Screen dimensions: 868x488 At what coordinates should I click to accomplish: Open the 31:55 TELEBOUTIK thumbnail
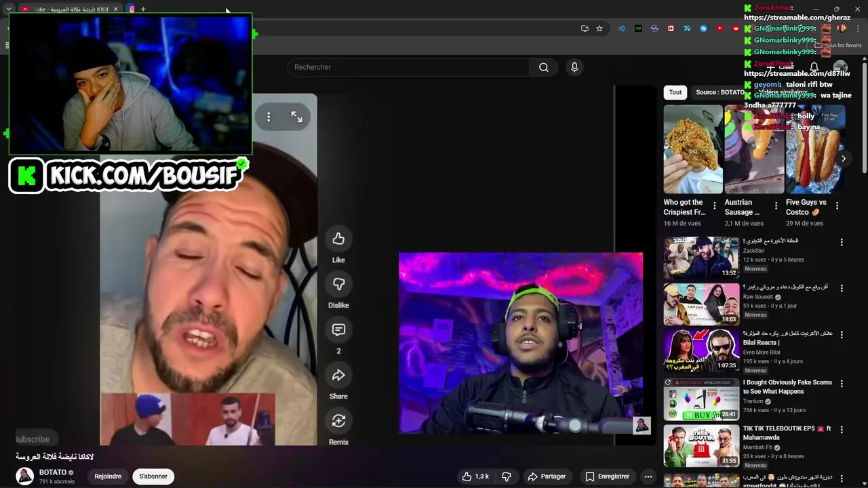[701, 445]
